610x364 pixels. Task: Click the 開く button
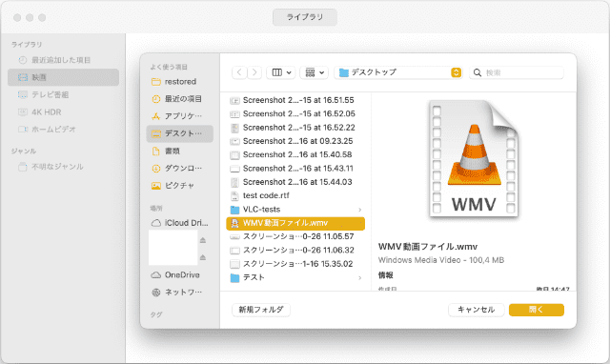click(536, 310)
